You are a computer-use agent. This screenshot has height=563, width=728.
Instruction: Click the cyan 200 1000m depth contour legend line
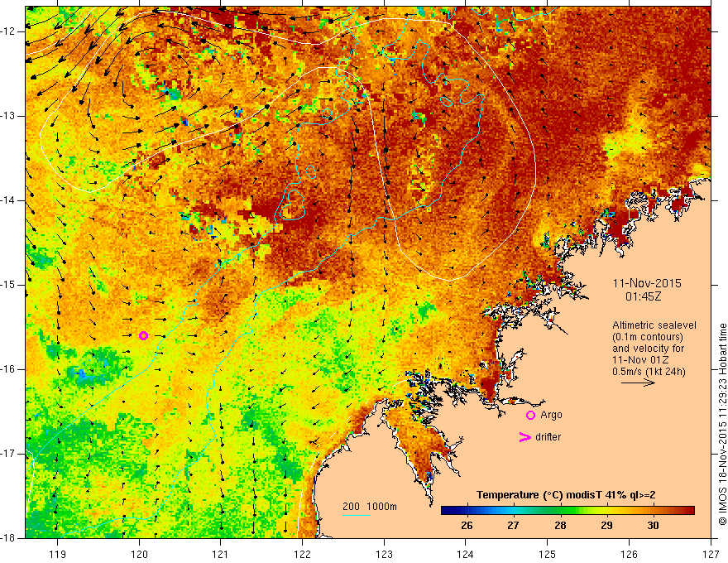(x=356, y=515)
